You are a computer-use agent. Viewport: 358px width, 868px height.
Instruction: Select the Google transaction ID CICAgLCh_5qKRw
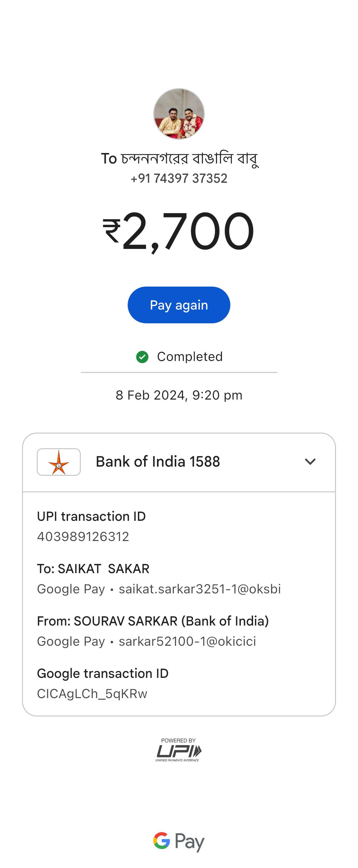tap(92, 694)
